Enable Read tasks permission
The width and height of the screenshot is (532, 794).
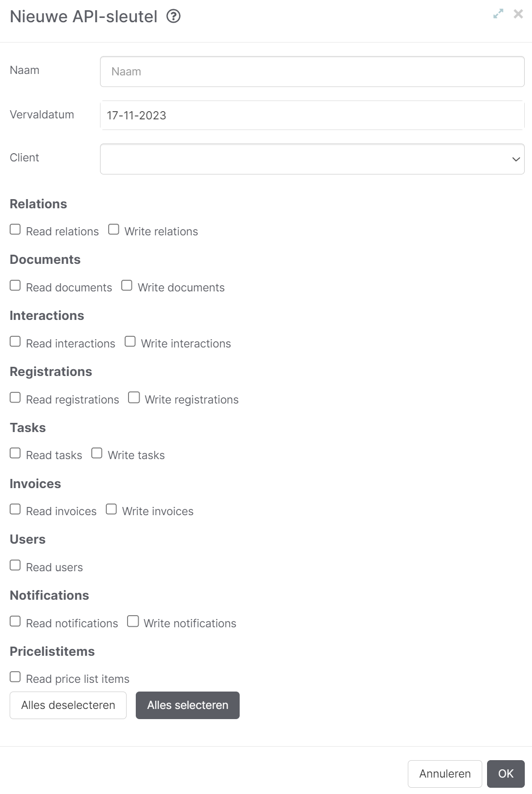15,453
